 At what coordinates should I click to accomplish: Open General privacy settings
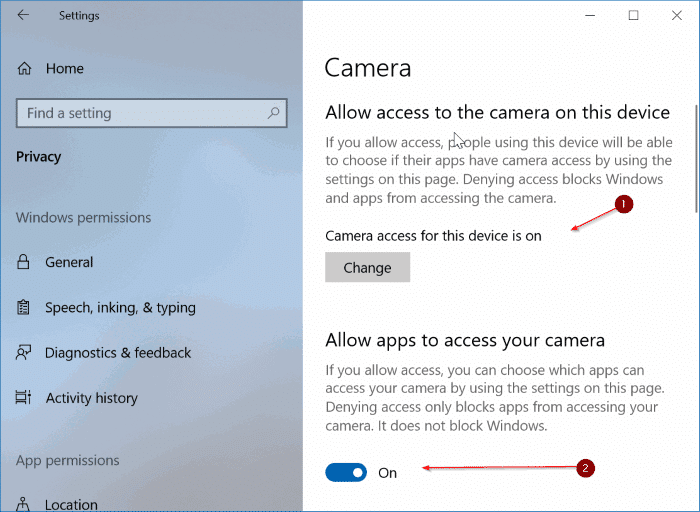click(x=69, y=262)
